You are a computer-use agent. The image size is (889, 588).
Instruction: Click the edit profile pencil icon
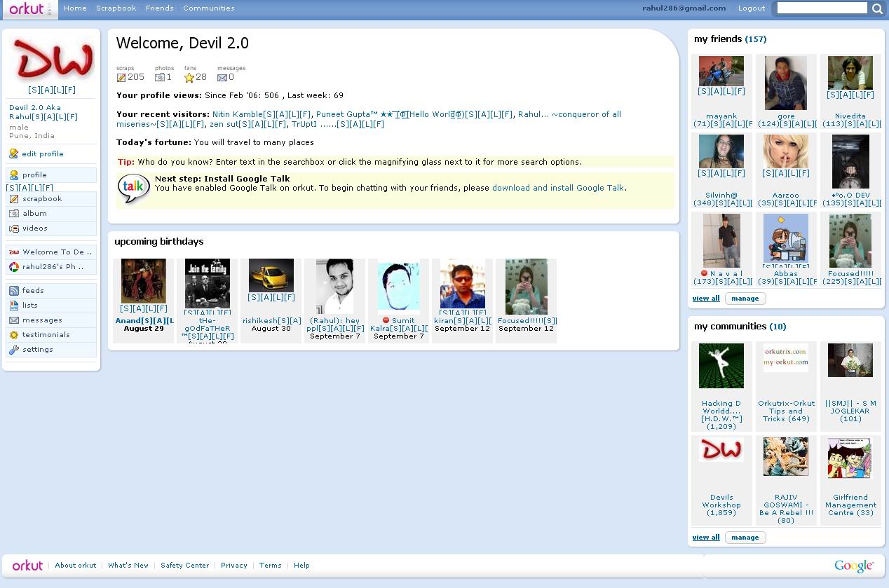[x=13, y=153]
